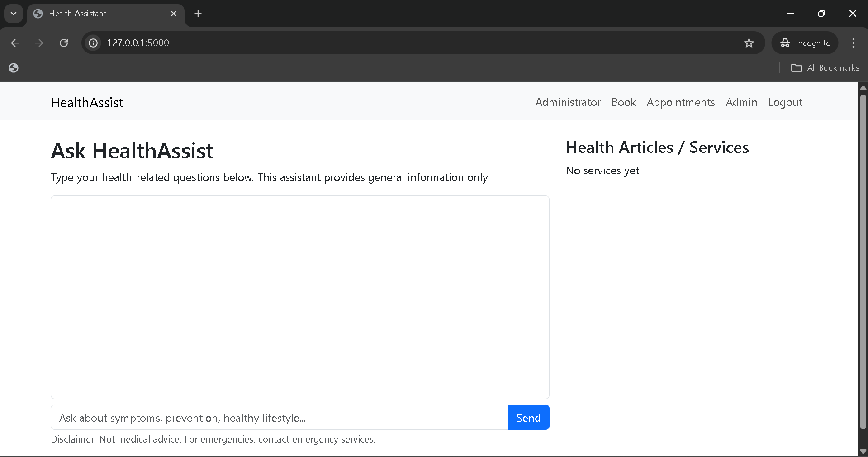Open a new tab with plus icon

198,14
